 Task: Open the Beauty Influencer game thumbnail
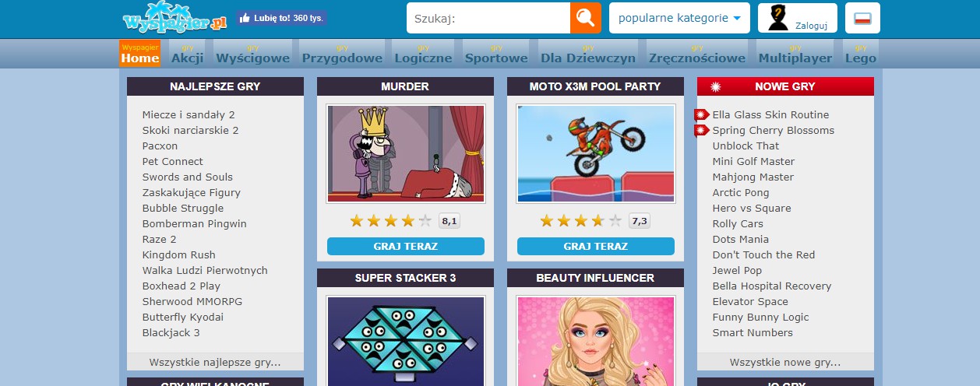coord(596,340)
